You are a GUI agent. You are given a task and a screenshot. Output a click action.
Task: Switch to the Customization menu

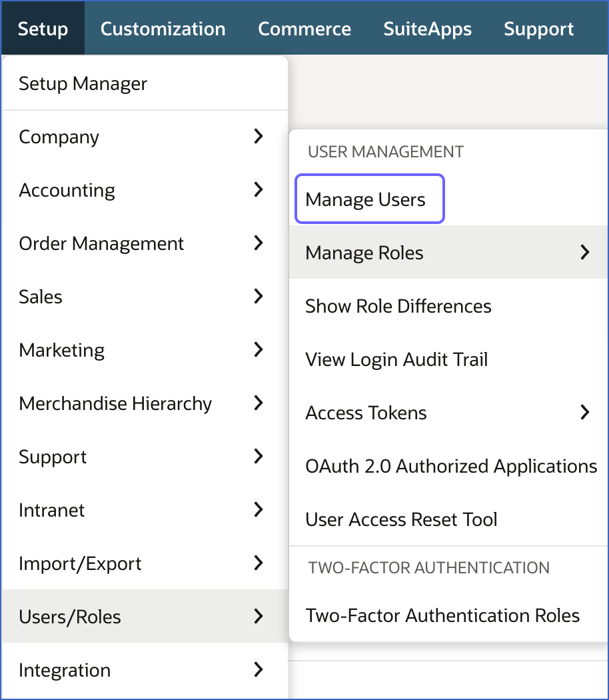(x=163, y=28)
